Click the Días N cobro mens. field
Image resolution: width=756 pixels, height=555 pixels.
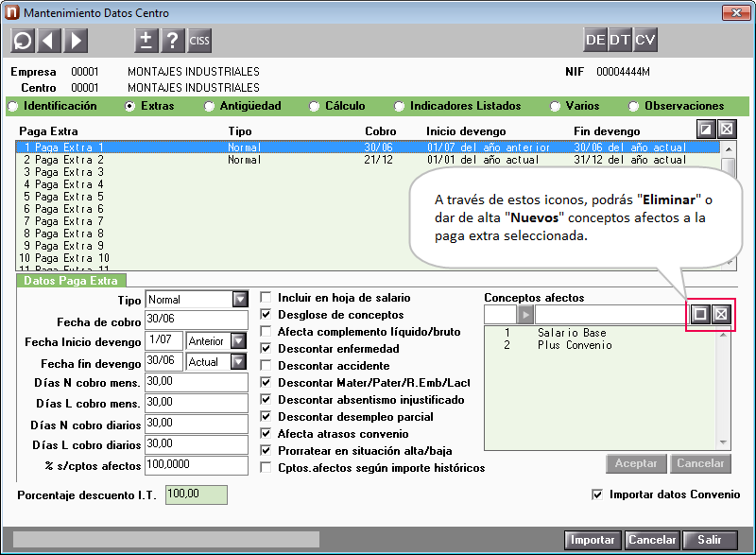197,382
